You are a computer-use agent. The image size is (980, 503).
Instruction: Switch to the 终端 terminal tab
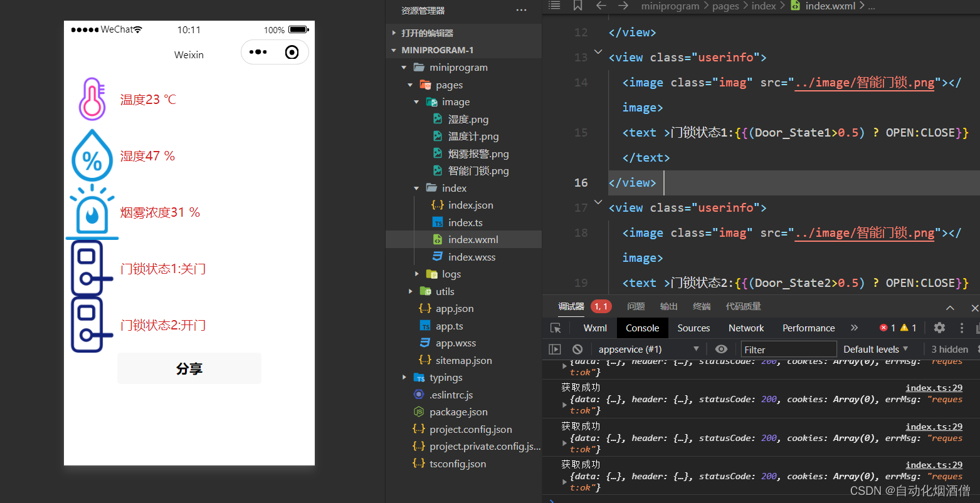coord(702,306)
